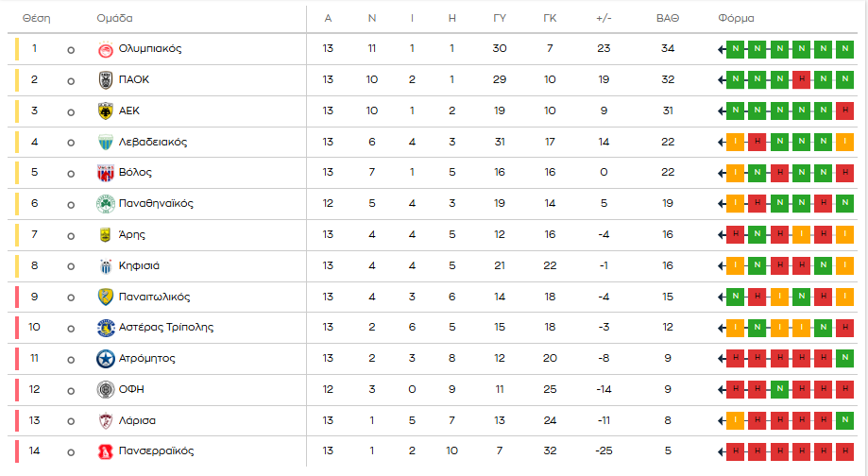
Task: Click the Ατρόμητος star logo
Action: click(x=105, y=359)
